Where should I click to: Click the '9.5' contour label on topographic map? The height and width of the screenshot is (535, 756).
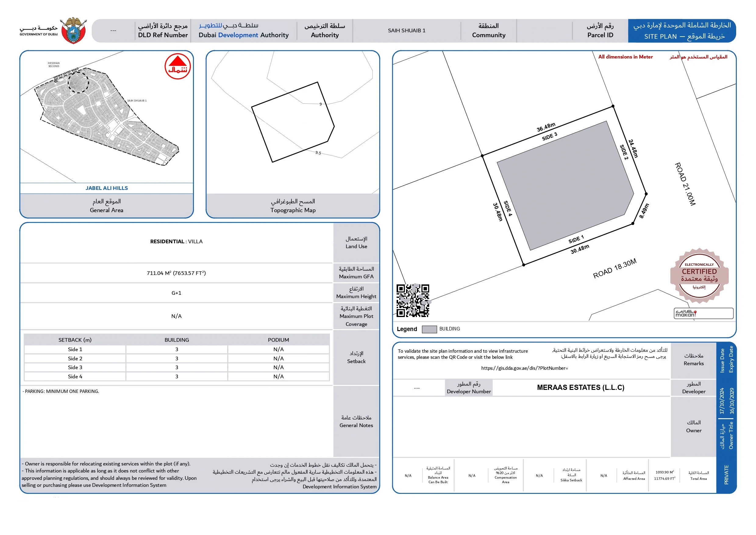click(x=318, y=152)
